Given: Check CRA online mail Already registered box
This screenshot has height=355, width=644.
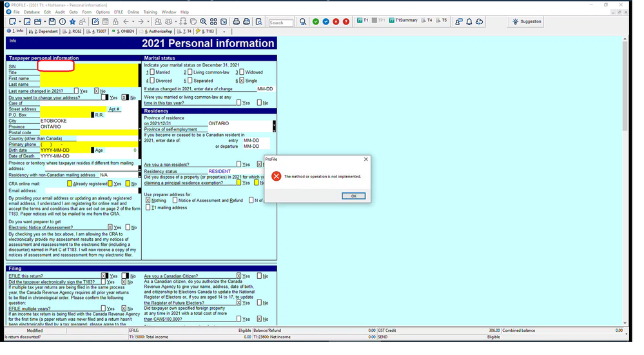Looking at the screenshot, I should (x=70, y=183).
